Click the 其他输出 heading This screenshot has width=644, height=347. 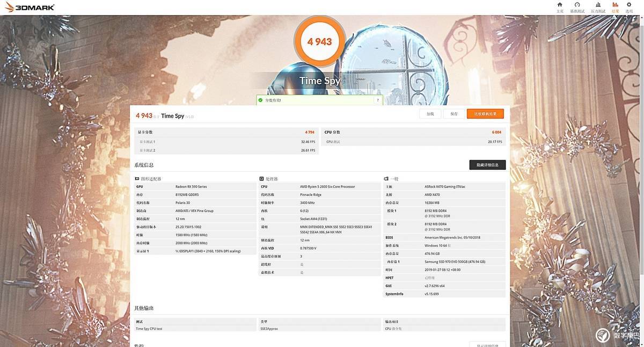pyautogui.click(x=144, y=308)
